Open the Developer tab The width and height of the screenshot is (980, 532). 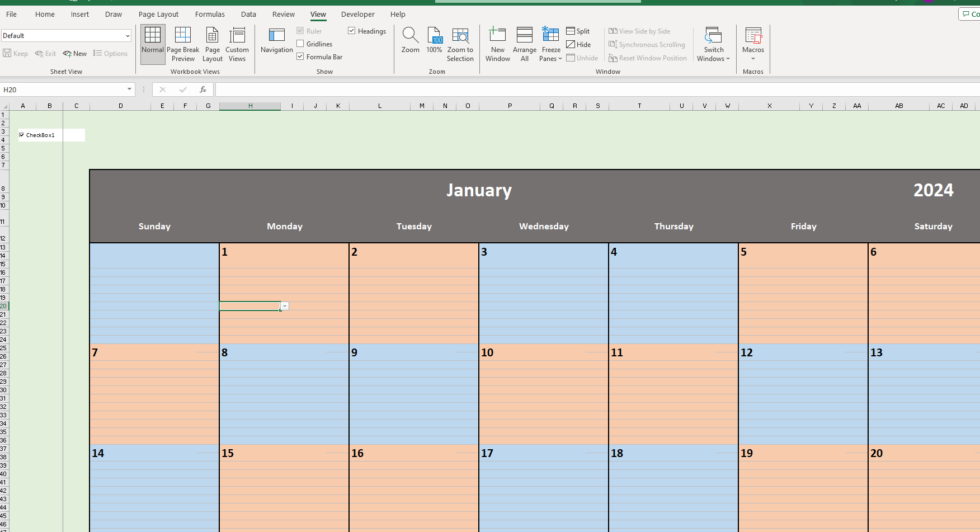[358, 14]
